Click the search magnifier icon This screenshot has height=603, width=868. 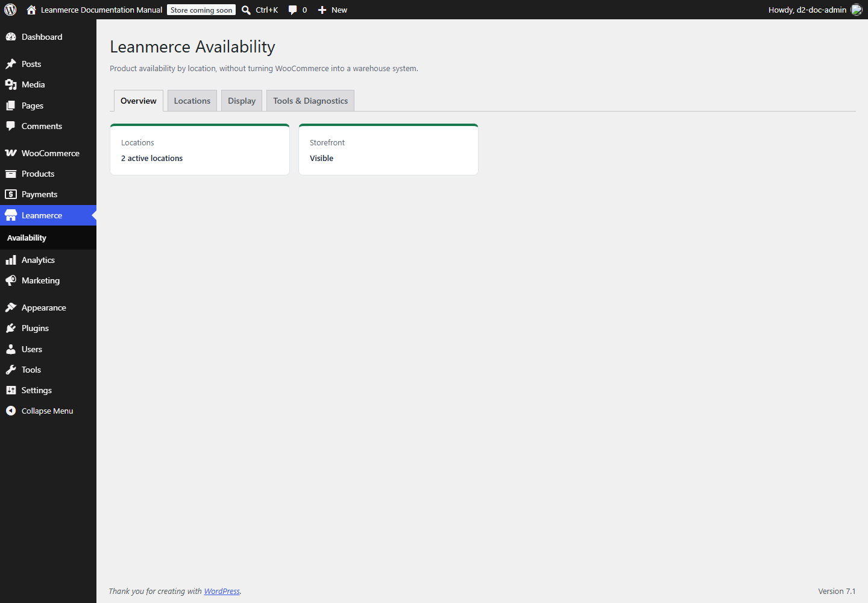click(x=246, y=10)
